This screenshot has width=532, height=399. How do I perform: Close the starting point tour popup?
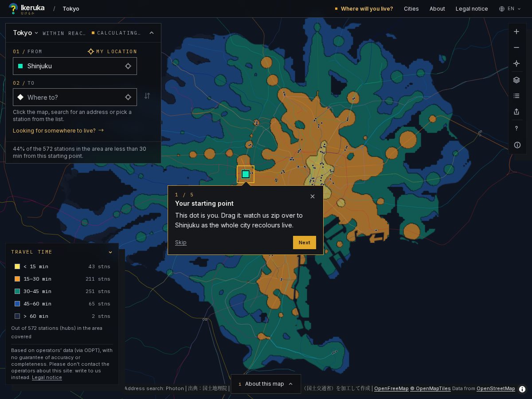(313, 196)
